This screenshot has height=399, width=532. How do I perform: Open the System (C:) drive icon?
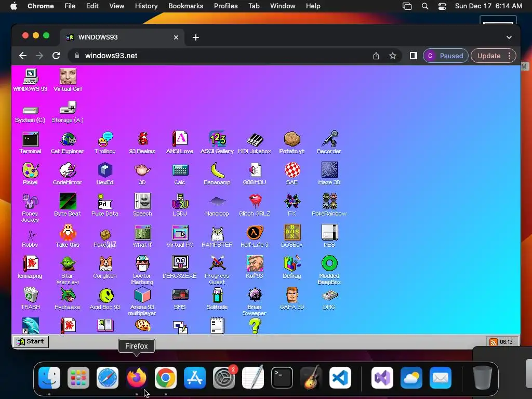[x=30, y=114]
